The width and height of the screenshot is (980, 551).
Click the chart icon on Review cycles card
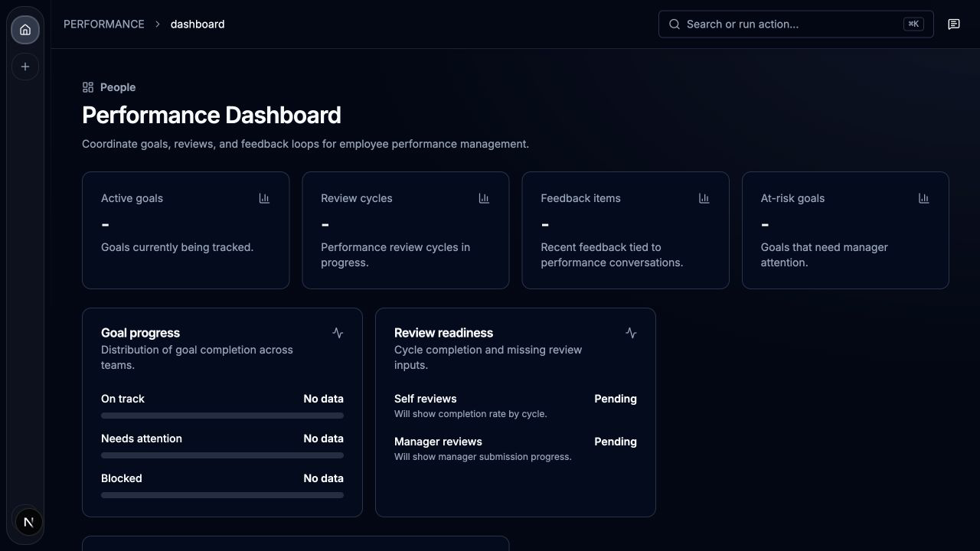[x=484, y=198]
